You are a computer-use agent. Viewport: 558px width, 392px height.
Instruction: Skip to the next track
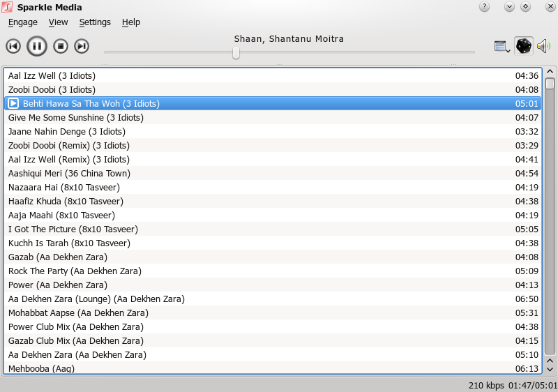(x=82, y=46)
